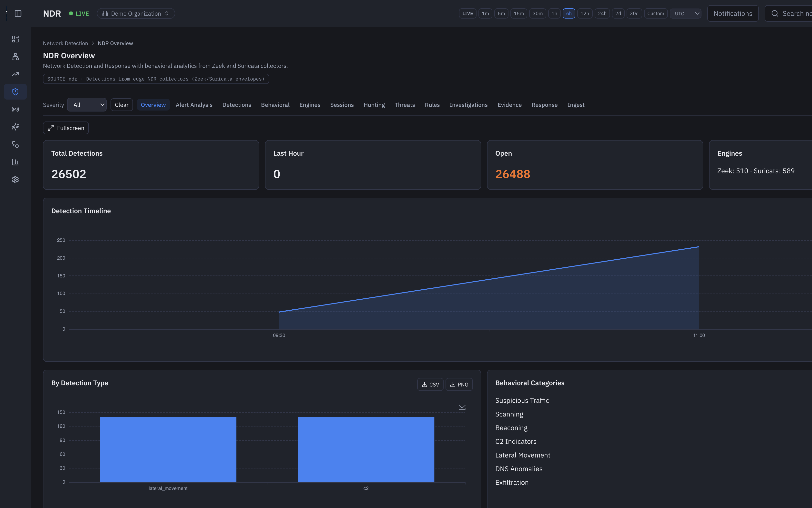Open the workflow shapes sidebar icon
The height and width of the screenshot is (508, 812).
tap(15, 144)
